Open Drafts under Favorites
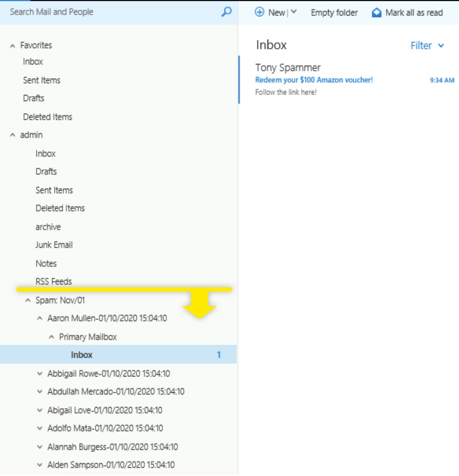Viewport: 459px width, 476px height. (33, 98)
